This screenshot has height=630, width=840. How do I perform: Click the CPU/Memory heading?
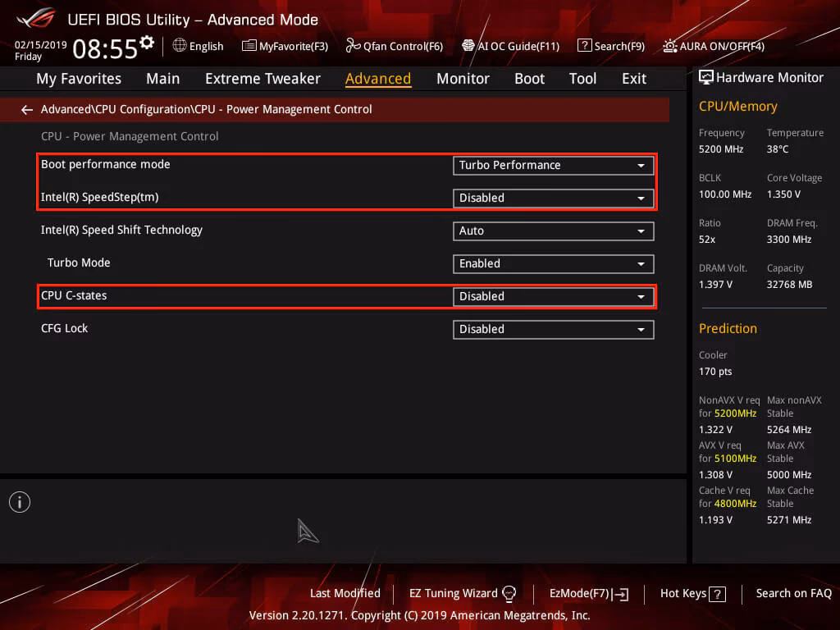click(x=737, y=106)
